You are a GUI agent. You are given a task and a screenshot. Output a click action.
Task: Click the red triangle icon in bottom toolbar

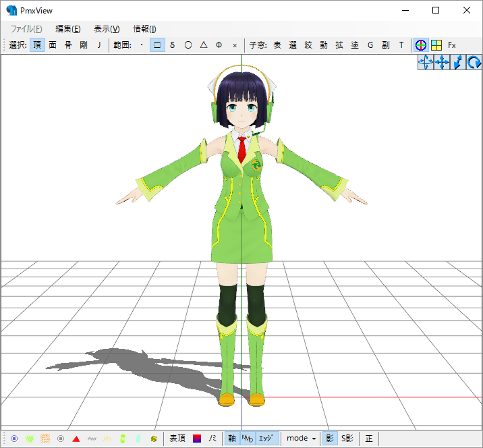point(76,439)
